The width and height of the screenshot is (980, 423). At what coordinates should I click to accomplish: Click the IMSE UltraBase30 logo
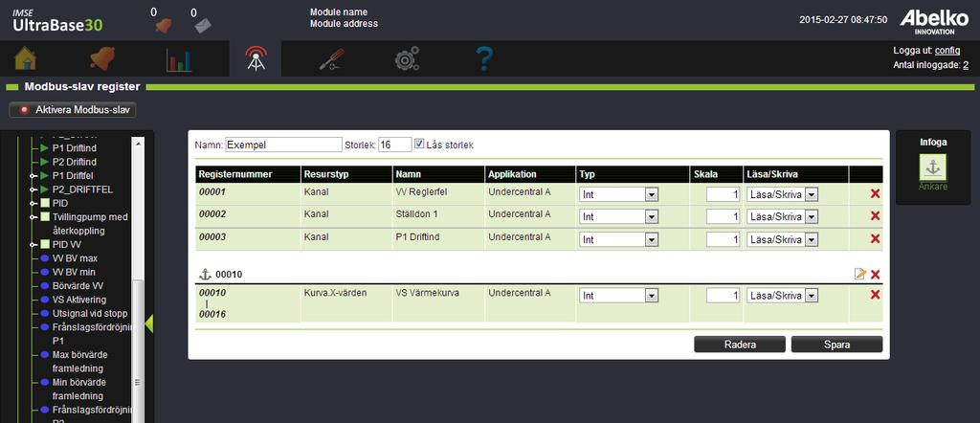pyautogui.click(x=57, y=21)
